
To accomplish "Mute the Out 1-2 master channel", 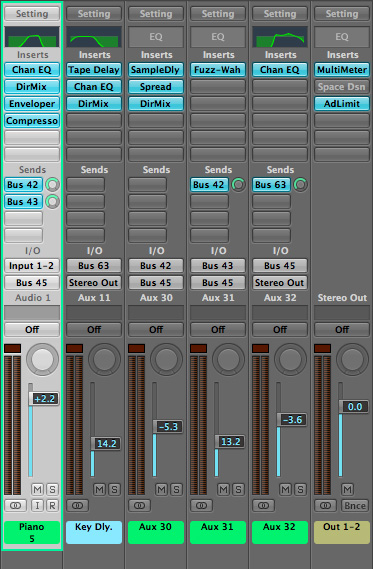I will point(347,490).
